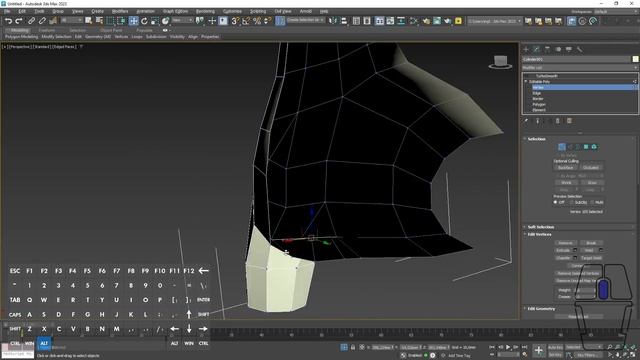Toggle Percent Snap
The height and width of the screenshot is (360, 640).
(x=257, y=21)
